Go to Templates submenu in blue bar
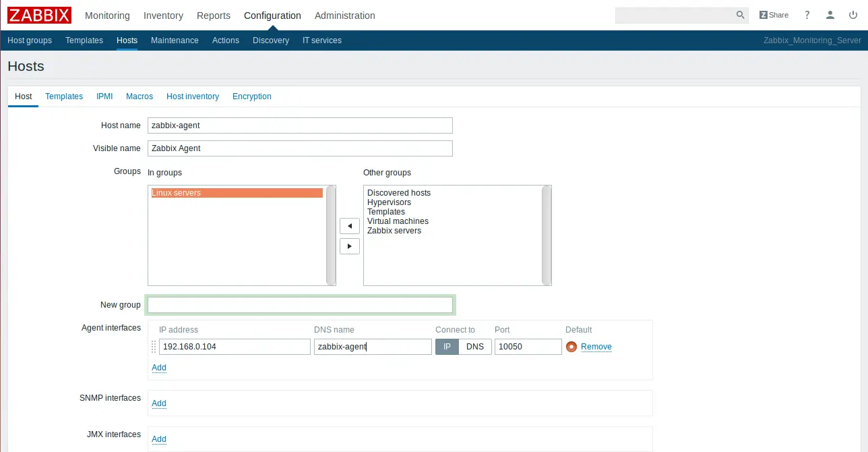Viewport: 868px width, 452px height. (x=84, y=40)
